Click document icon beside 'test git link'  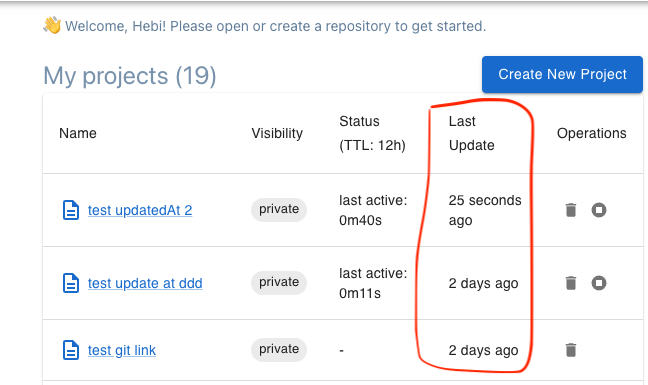71,350
